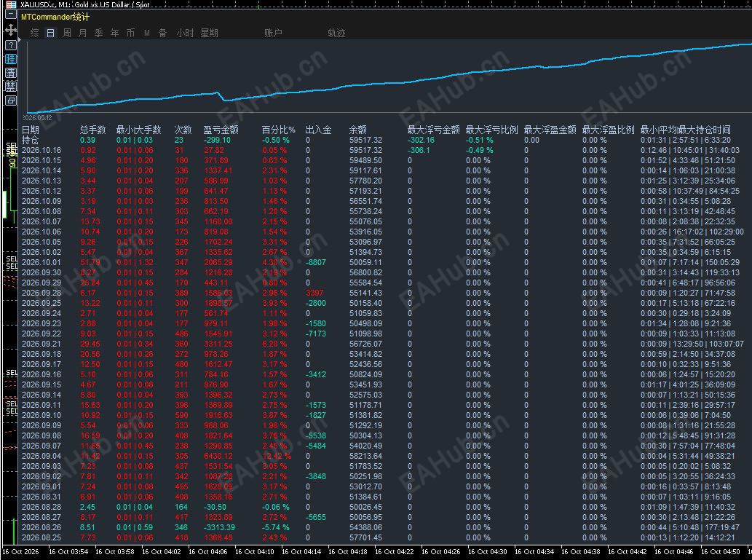The image size is (752, 560).
Task: Click the 账户 account button
Action: 273,33
